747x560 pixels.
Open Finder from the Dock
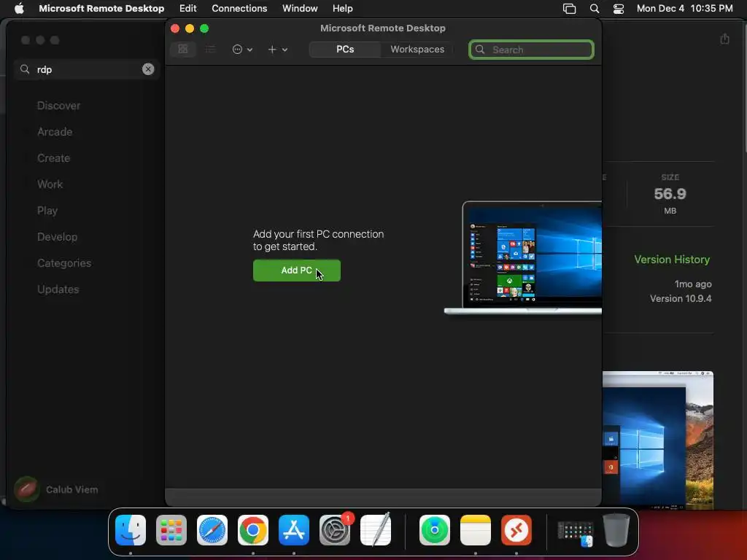point(131,530)
